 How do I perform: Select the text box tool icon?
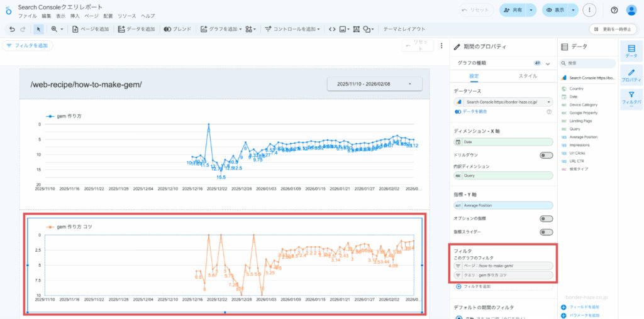coord(356,29)
